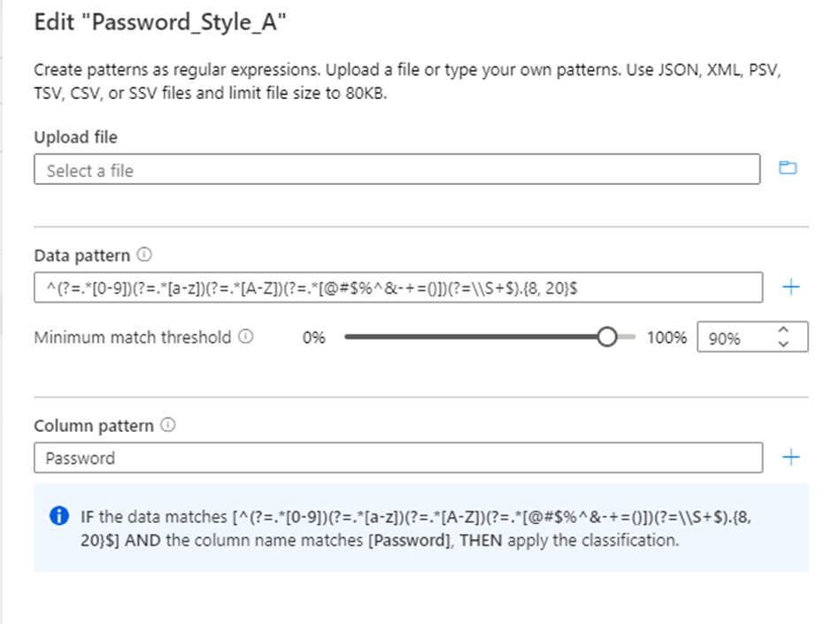Click the 100% label beside the slider
Screen dimensions: 840x624
(x=666, y=338)
